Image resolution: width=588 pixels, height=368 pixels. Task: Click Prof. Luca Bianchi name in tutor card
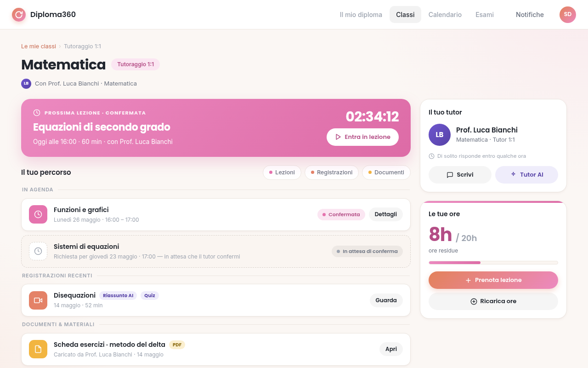pos(487,130)
